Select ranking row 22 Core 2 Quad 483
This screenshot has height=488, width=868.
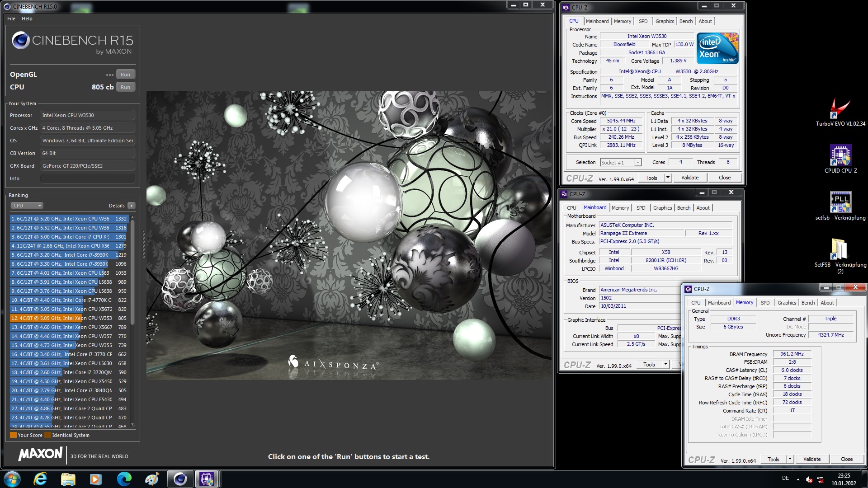pos(70,408)
